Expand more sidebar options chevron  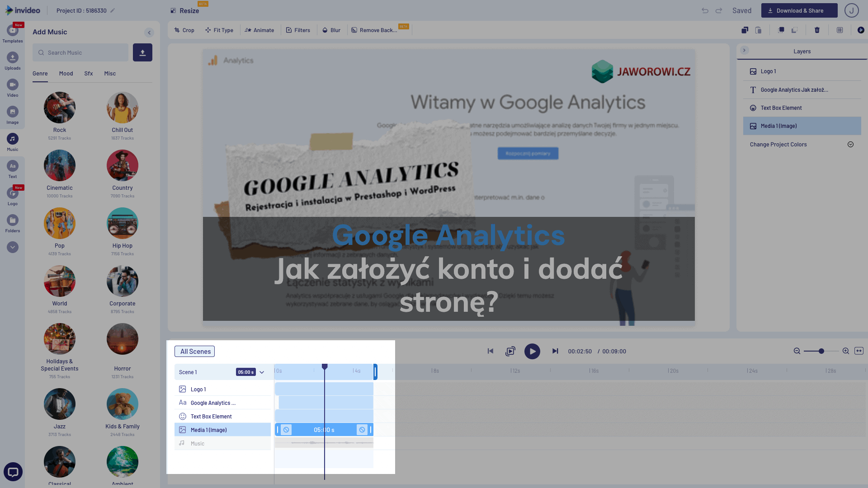pos(13,247)
